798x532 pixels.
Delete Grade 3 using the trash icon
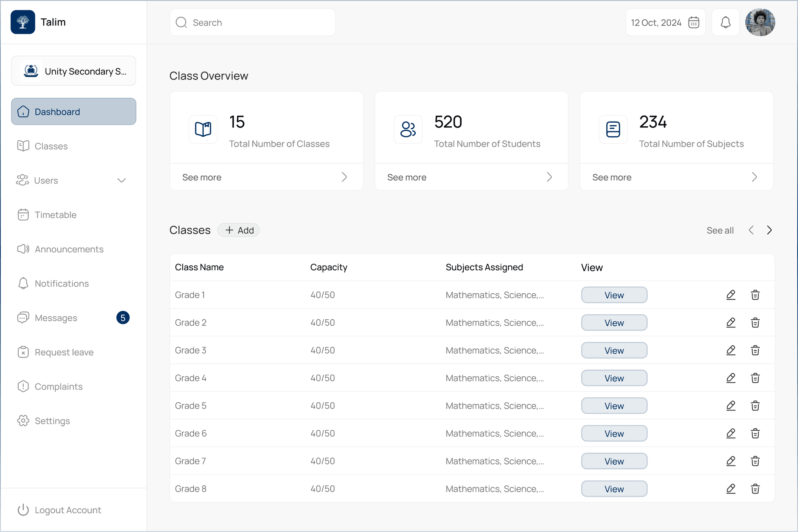point(755,350)
